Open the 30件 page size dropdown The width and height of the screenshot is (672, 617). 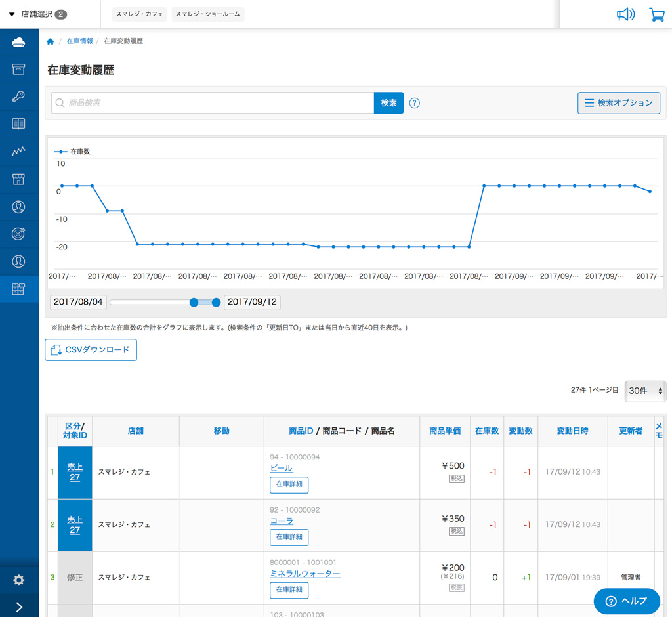[x=645, y=391]
